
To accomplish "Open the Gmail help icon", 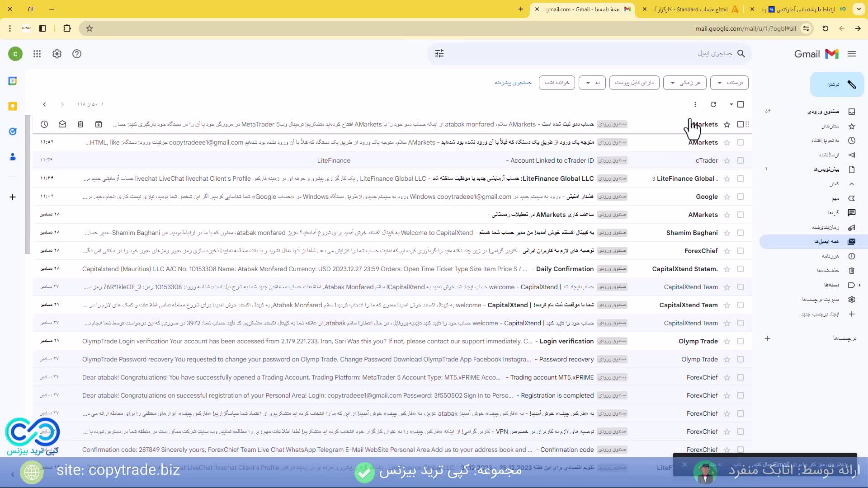I will coord(77,54).
